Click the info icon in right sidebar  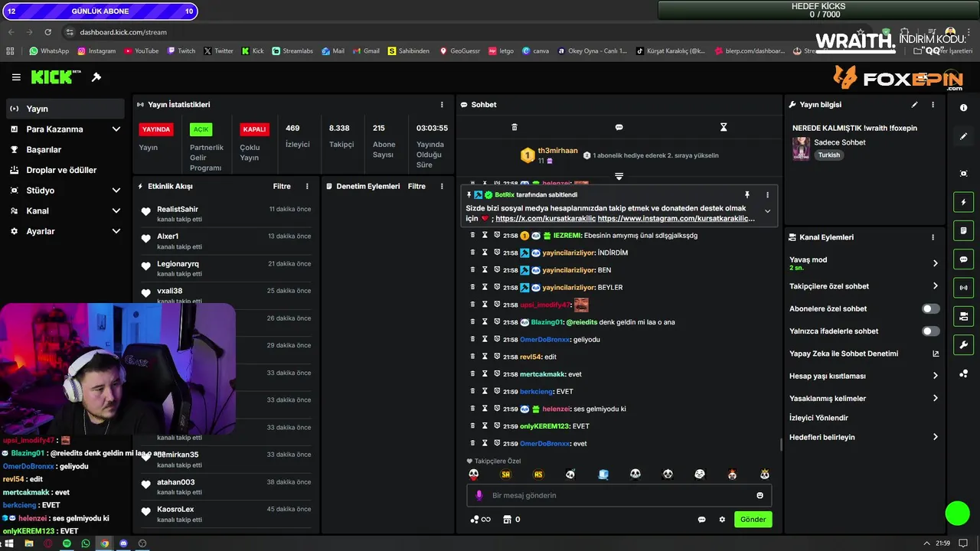[x=963, y=108]
